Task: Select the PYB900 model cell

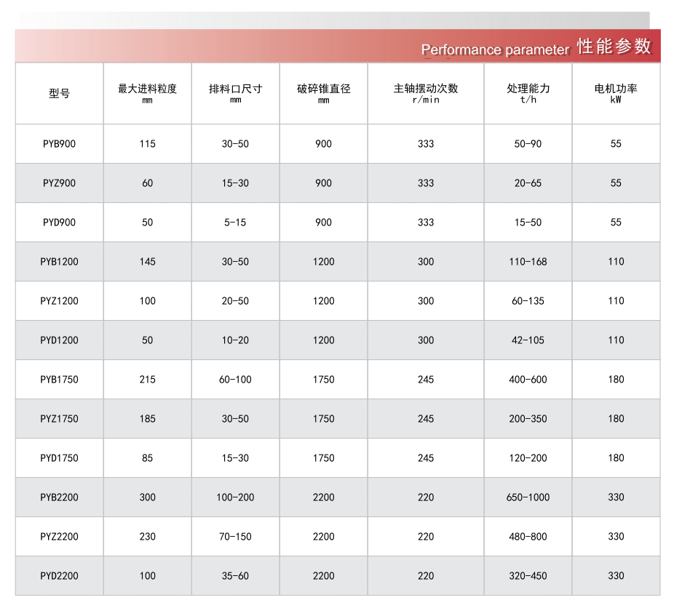Action: tap(59, 144)
